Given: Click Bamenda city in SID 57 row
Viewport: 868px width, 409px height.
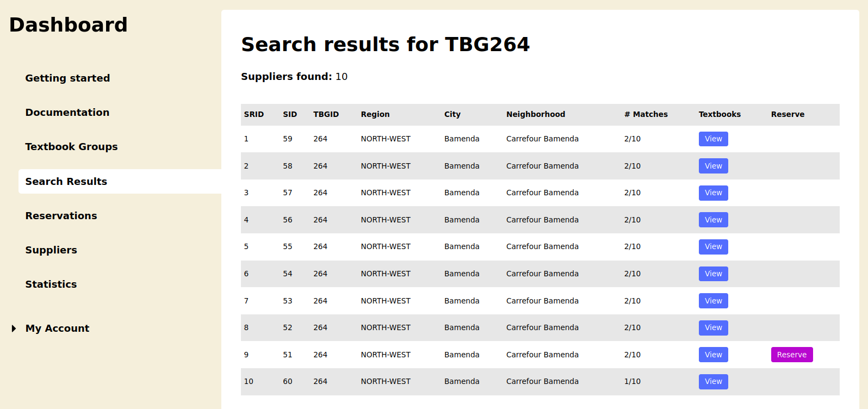Looking at the screenshot, I should point(462,193).
